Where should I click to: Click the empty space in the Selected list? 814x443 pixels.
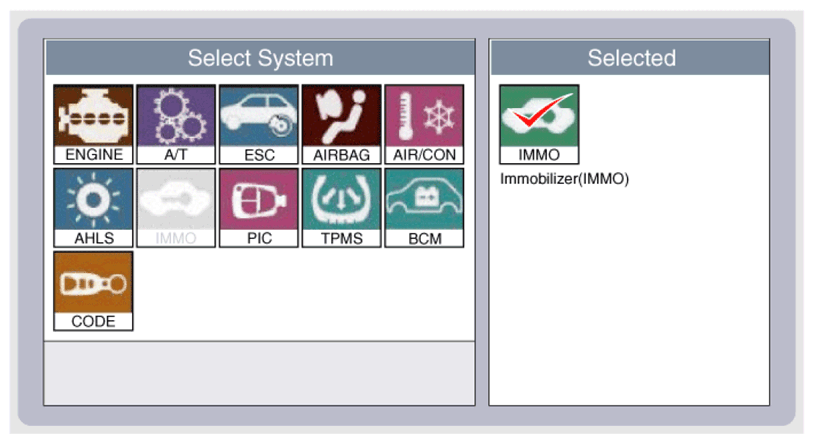629,296
